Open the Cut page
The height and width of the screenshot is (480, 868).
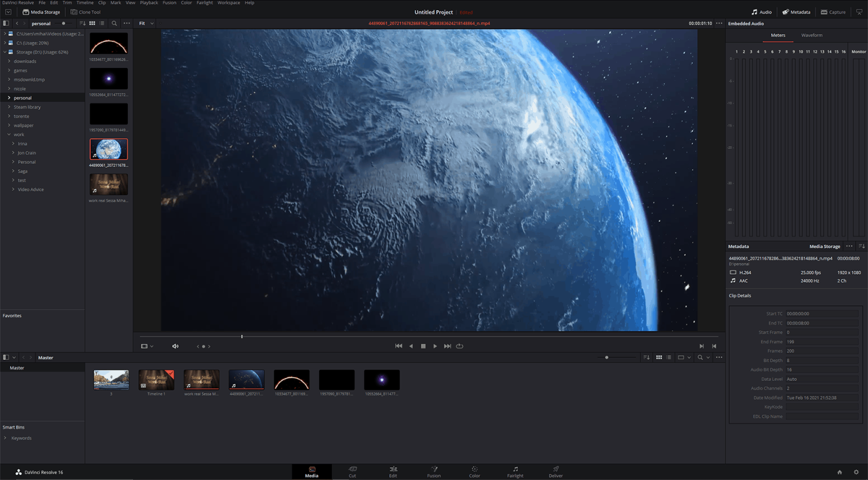pos(352,472)
